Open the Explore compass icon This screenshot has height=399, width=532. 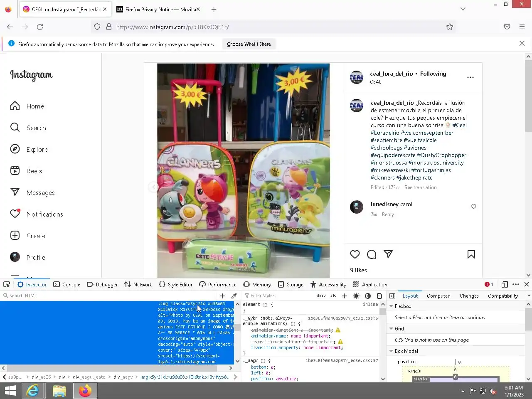point(15,149)
